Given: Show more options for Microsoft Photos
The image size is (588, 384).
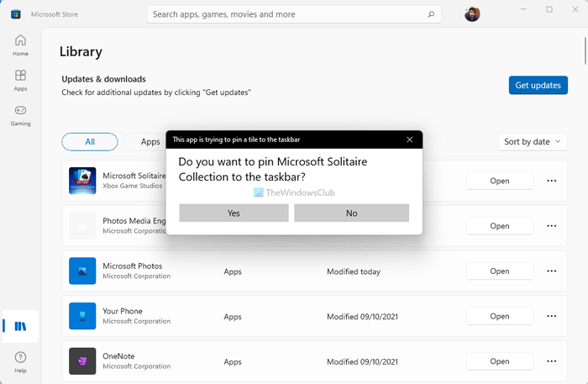Looking at the screenshot, I should (552, 271).
